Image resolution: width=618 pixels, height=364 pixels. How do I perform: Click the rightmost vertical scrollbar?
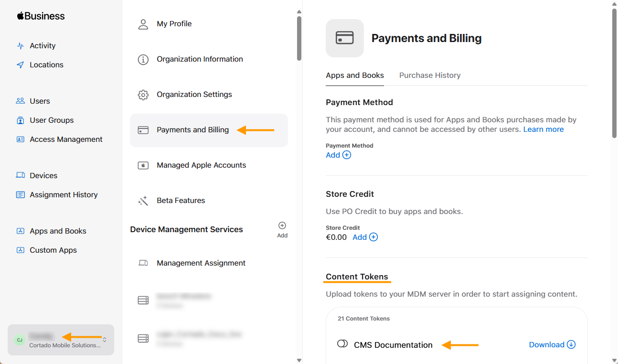pos(615,72)
